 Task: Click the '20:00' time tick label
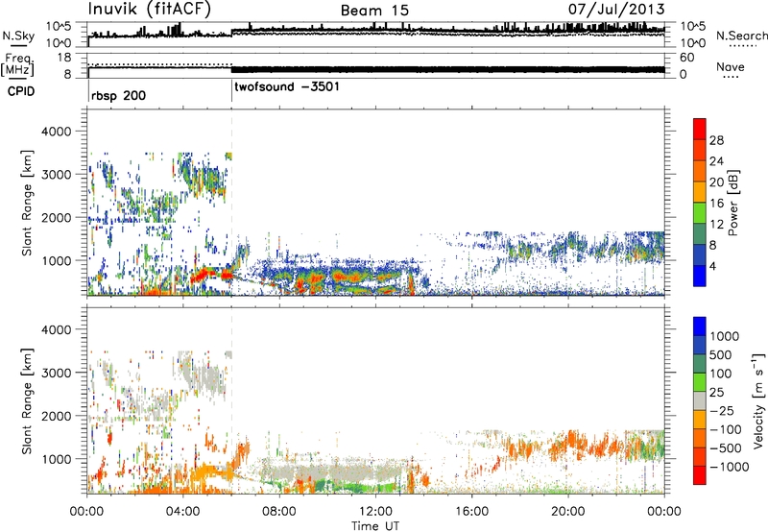567,512
